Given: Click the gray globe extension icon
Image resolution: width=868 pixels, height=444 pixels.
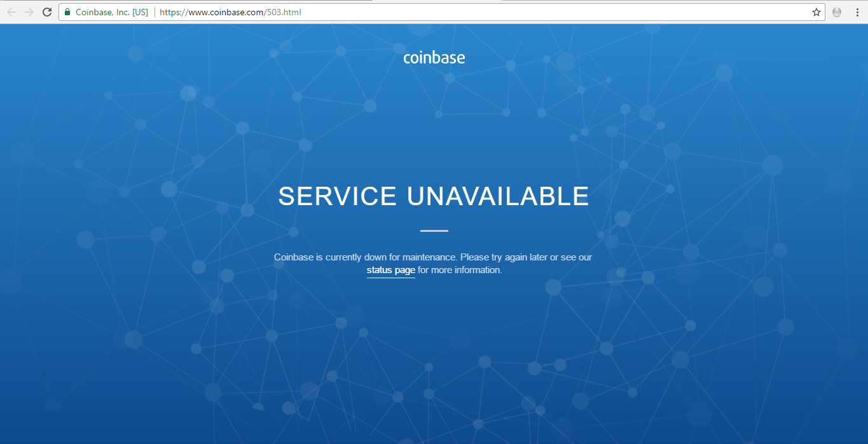Looking at the screenshot, I should [837, 12].
